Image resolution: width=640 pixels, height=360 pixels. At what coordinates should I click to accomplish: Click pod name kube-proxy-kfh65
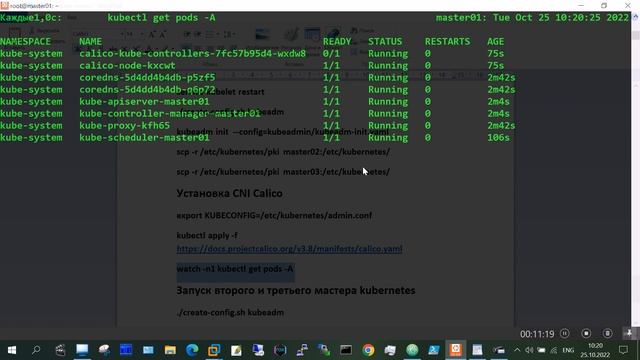pyautogui.click(x=124, y=126)
